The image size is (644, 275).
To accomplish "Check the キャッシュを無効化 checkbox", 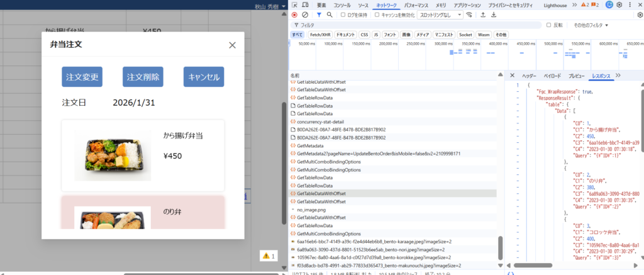I will tap(377, 14).
